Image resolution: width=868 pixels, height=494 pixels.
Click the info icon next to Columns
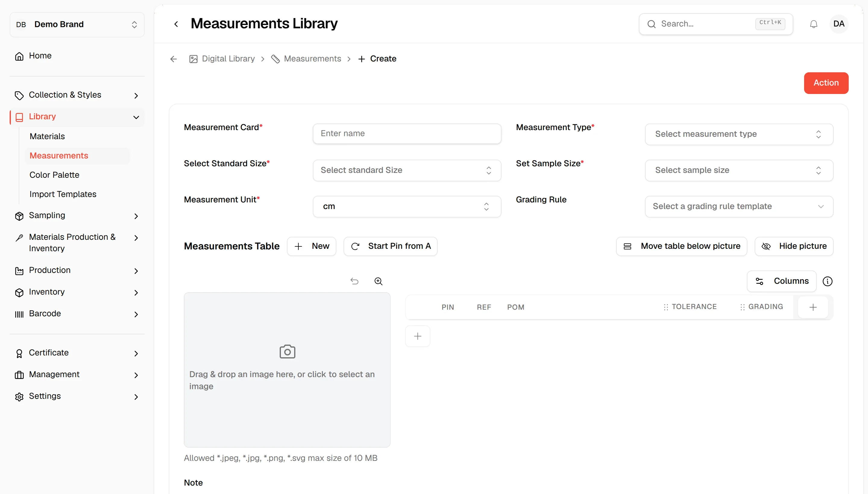827,281
